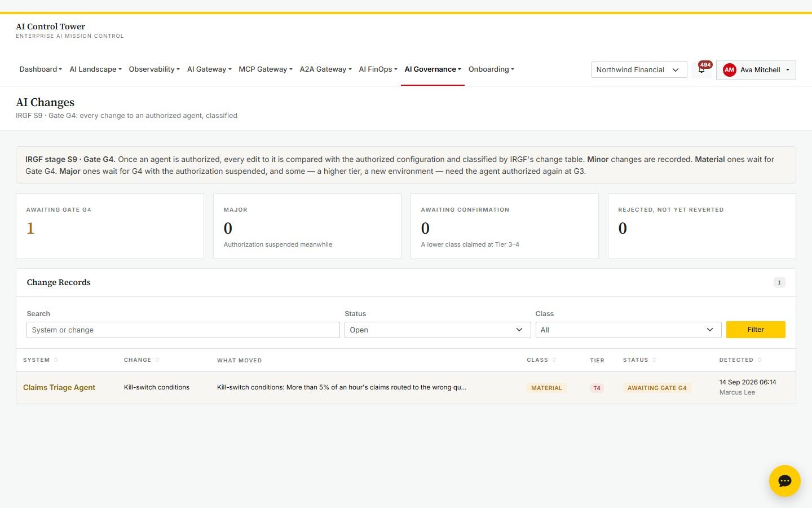This screenshot has height=508, width=812.
Task: Open the AI FinOps menu
Action: 378,69
